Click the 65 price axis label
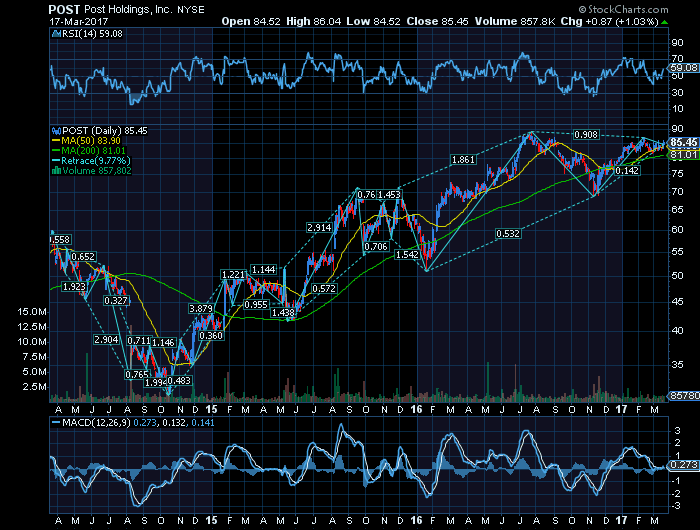700x530 pixels. pos(677,210)
